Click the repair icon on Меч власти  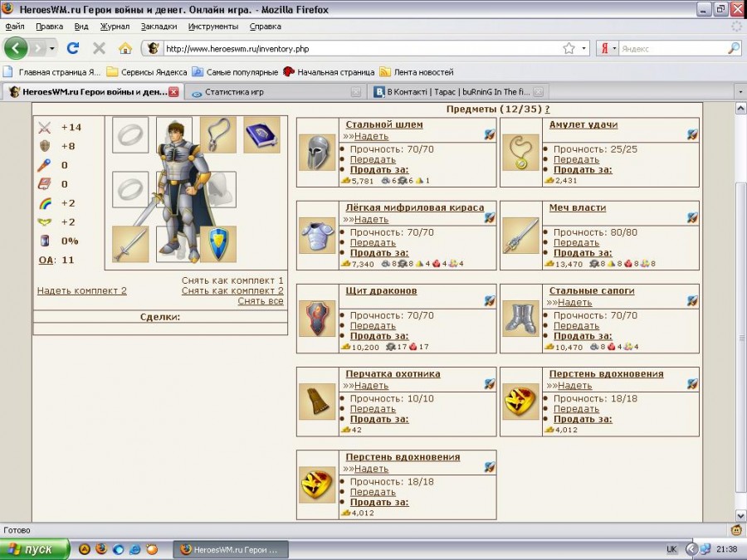[692, 218]
